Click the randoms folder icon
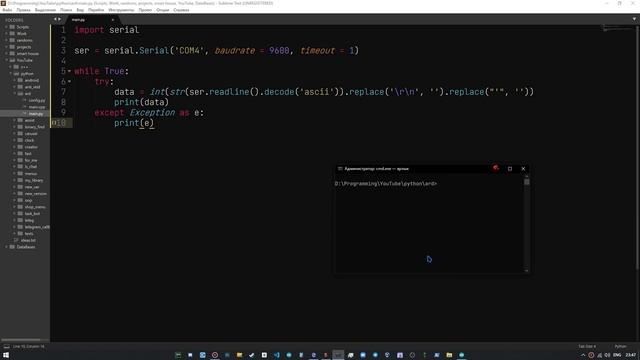Viewport: 640px width, 360px height. (x=12, y=40)
